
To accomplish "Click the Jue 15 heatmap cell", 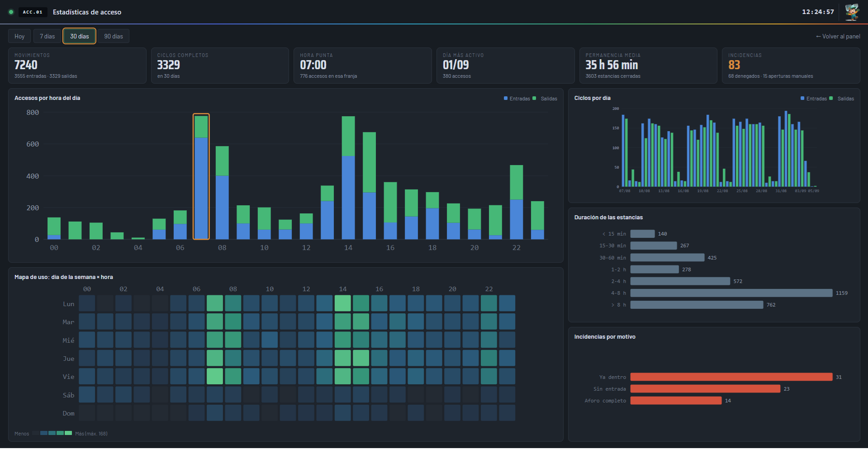I will 361,358.
